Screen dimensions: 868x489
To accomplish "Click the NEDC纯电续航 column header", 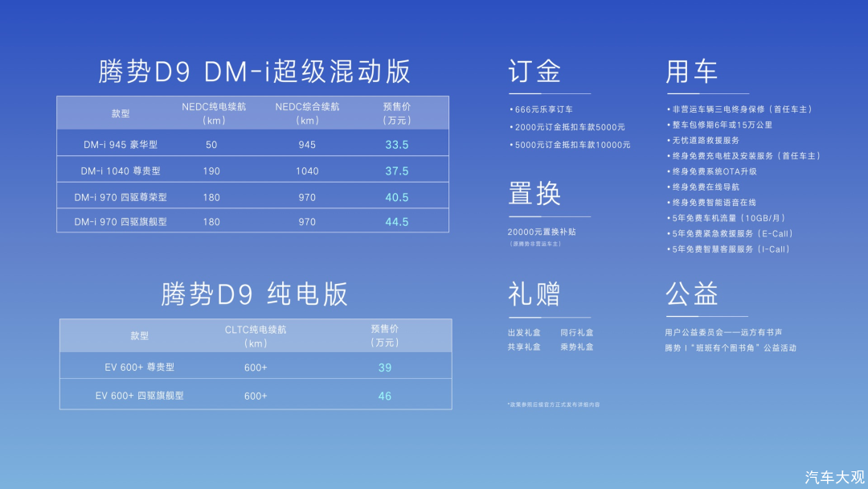I will (x=214, y=113).
